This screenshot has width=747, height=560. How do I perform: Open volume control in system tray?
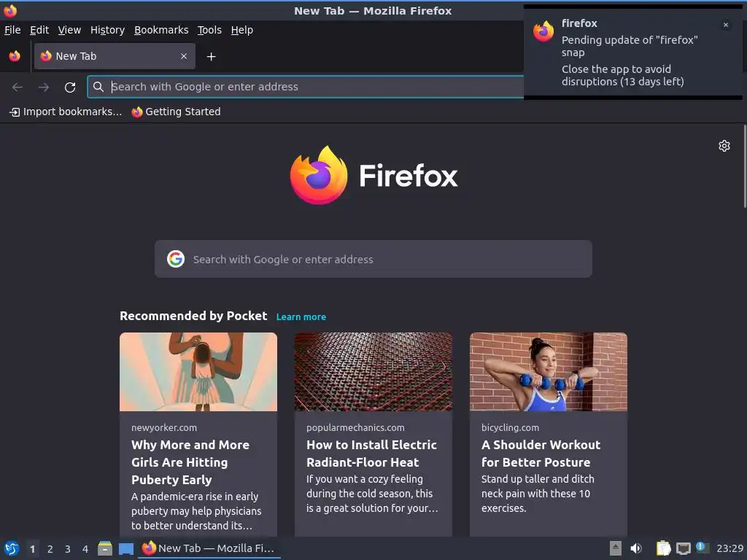636,548
